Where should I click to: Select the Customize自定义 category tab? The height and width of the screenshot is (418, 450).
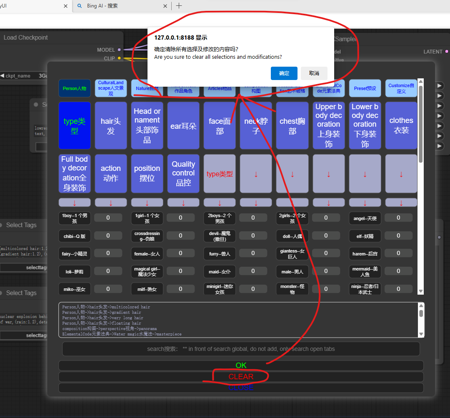(401, 88)
